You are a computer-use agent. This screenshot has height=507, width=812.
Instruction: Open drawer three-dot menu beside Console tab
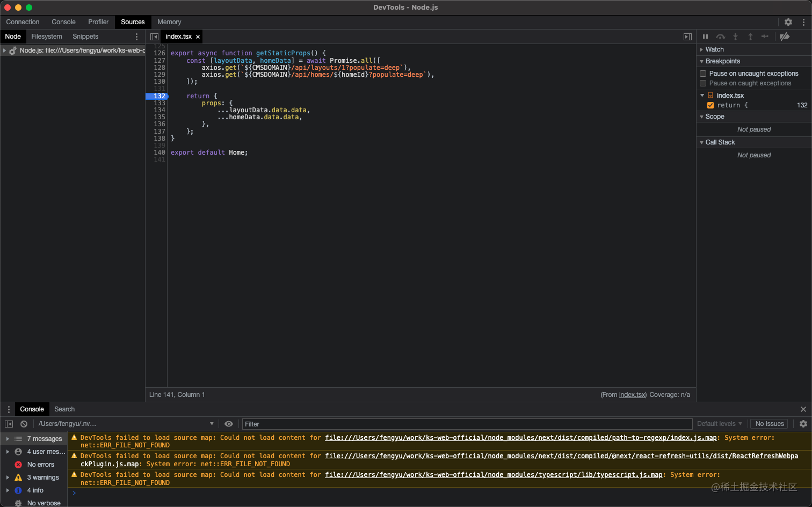point(9,409)
